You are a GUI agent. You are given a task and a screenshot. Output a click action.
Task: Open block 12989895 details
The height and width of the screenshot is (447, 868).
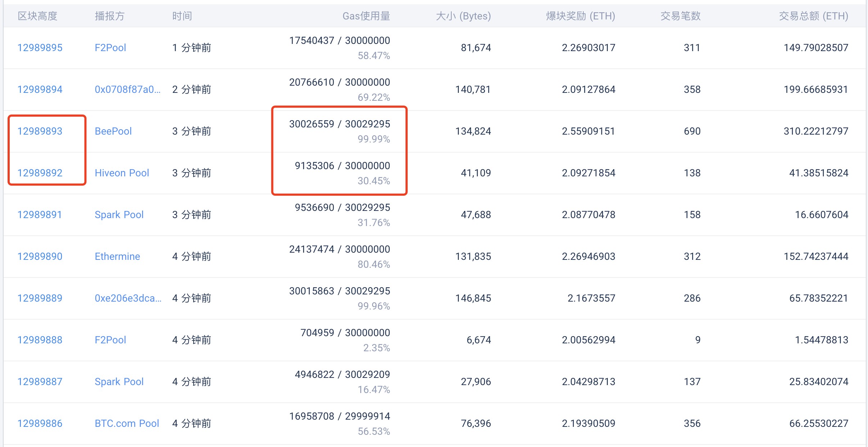40,48
